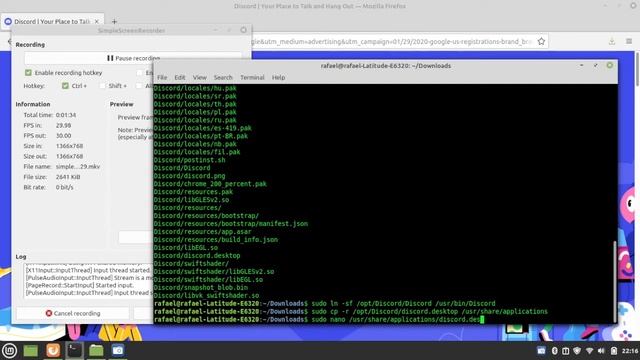Toggle Enable recording hotkey checkbox
Screen dimensions: 640x360
point(28,73)
